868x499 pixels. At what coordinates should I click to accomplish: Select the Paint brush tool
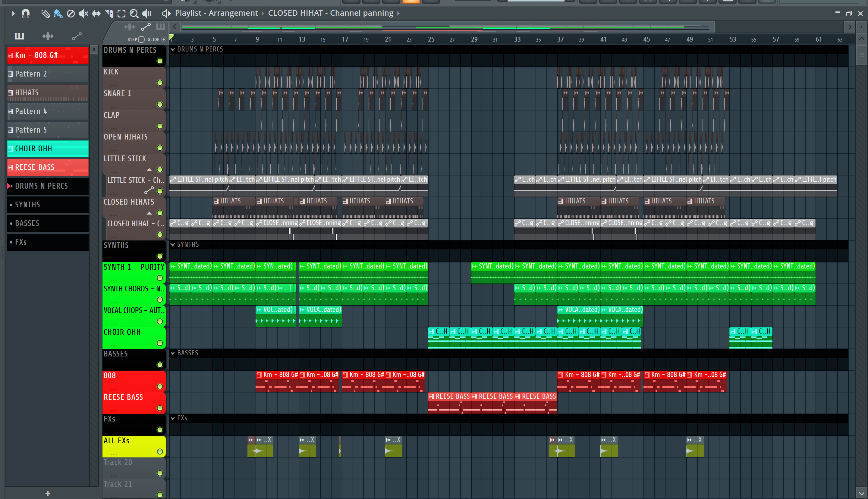pyautogui.click(x=58, y=13)
